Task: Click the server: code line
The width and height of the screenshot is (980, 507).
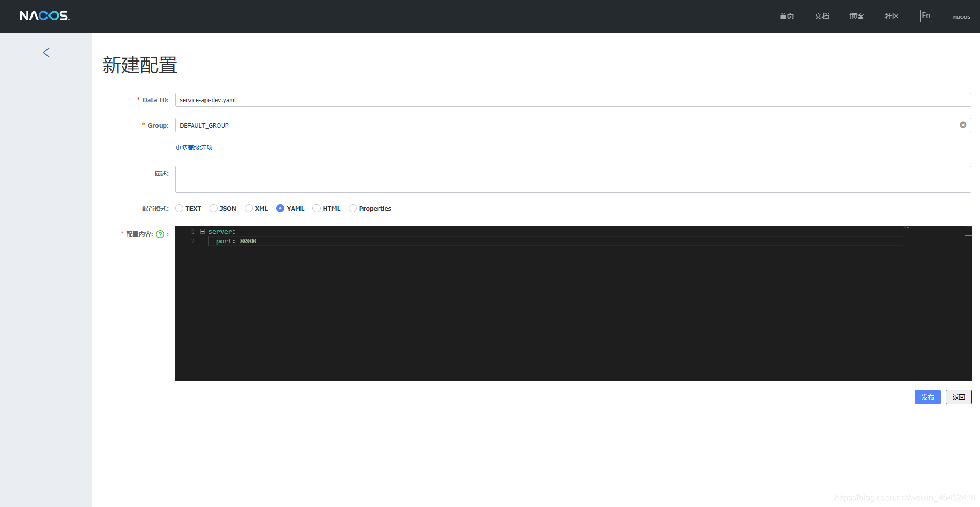Action: pos(222,232)
